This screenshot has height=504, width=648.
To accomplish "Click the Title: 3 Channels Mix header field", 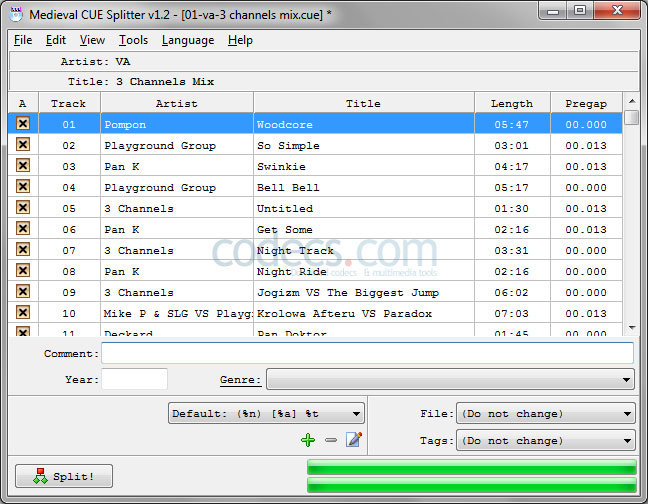I will [x=324, y=81].
